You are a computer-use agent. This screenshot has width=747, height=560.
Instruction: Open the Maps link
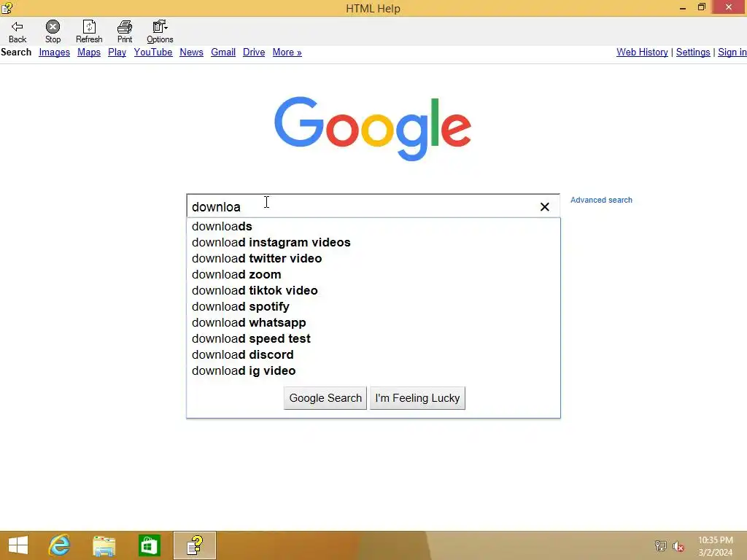click(x=89, y=52)
